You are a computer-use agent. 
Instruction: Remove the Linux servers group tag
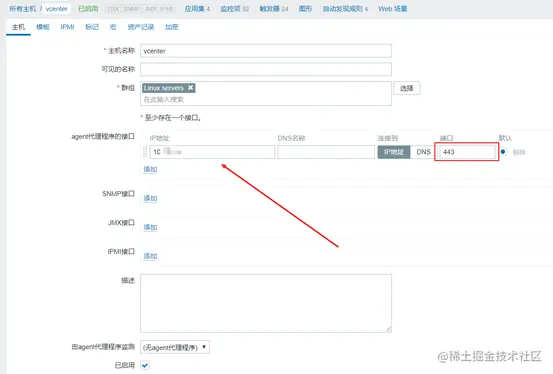click(x=190, y=88)
